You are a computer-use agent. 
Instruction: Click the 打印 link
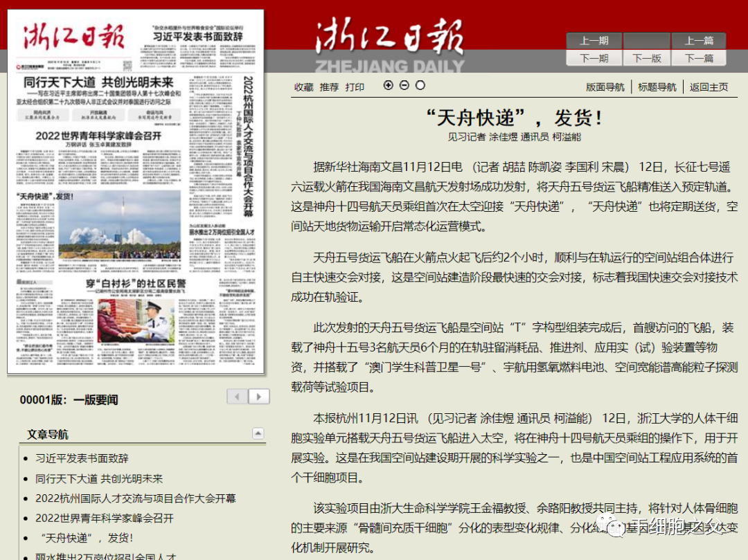(355, 87)
